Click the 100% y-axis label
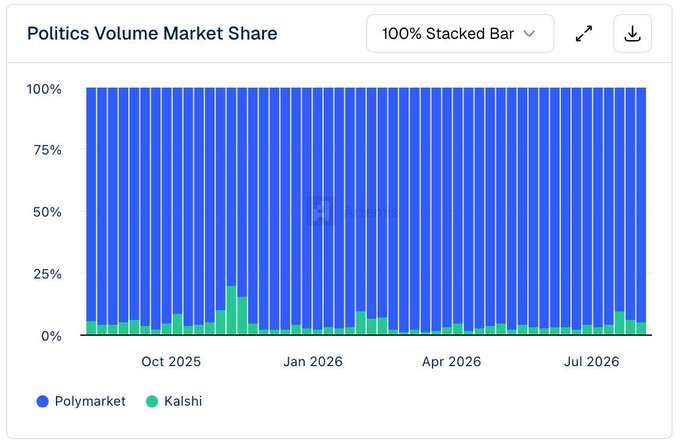Viewport: 680px width, 444px height. 44,89
